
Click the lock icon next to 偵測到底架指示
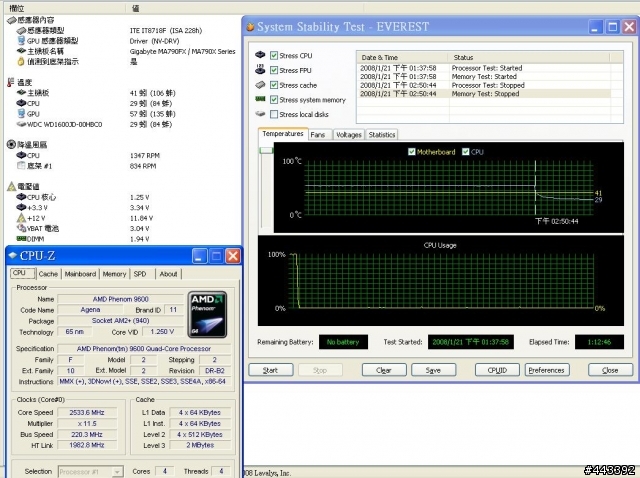(21, 62)
